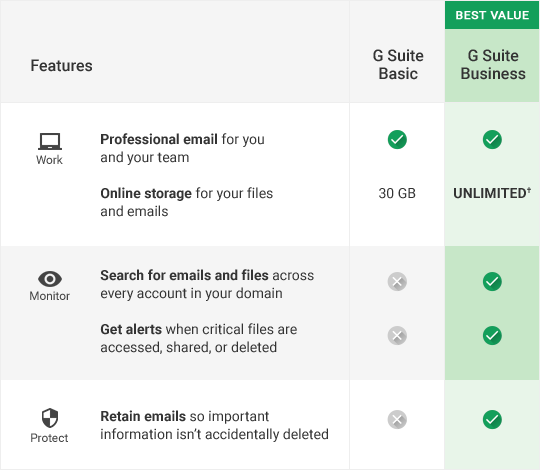Click Business checkmark for Professional email
This screenshot has width=540, height=470.
(x=492, y=139)
